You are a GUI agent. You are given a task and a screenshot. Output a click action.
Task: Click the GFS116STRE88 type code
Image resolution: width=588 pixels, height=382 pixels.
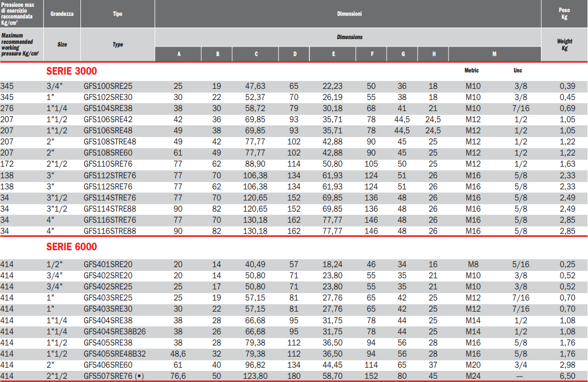tap(110, 231)
